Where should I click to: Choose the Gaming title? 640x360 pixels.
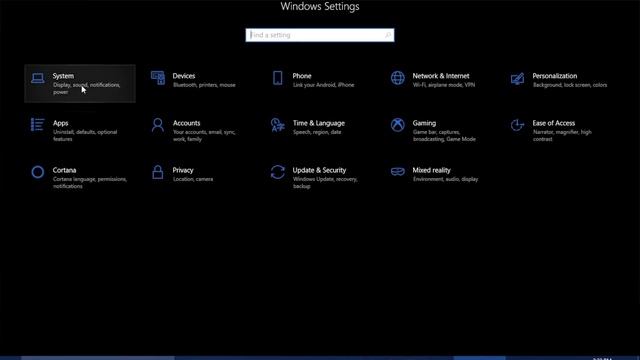(x=424, y=123)
